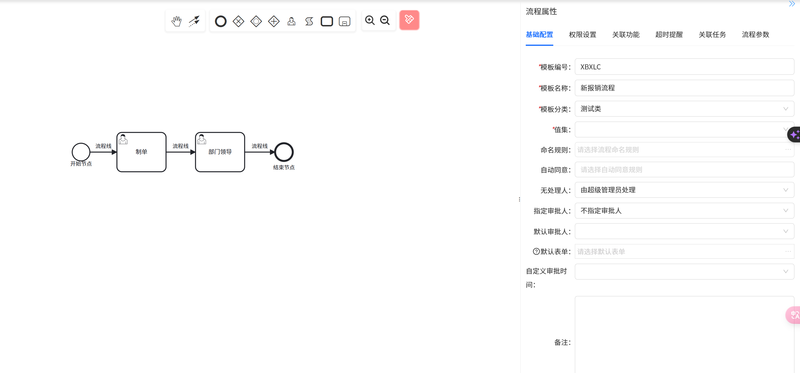This screenshot has height=373, width=800.
Task: Click the user icon in 部门领导 node
Action: point(202,139)
